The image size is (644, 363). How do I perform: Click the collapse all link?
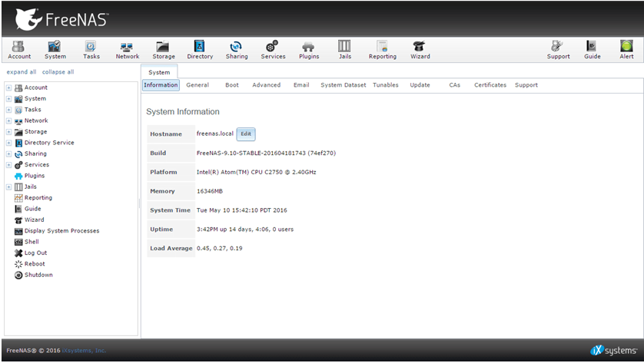(58, 72)
